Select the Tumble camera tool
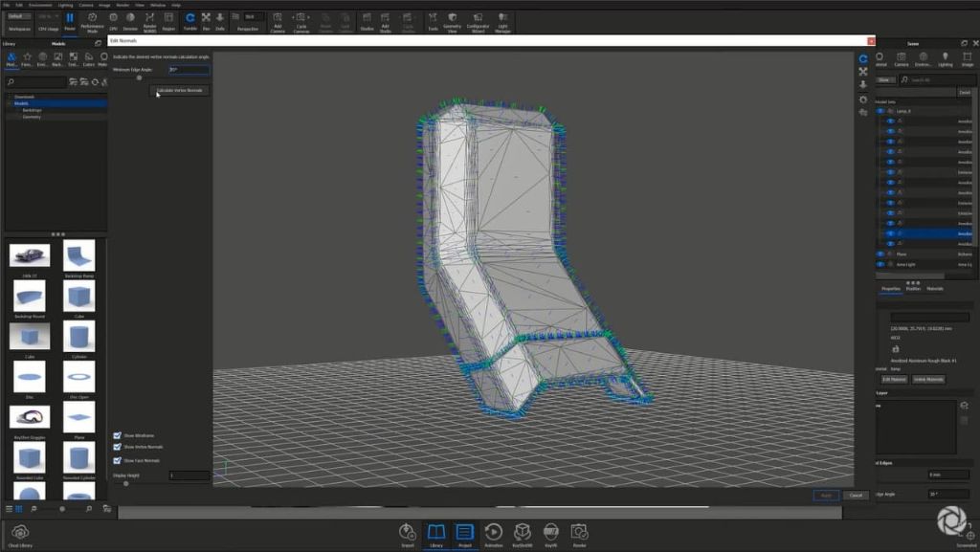Viewport: 980px width, 552px height. tap(189, 18)
